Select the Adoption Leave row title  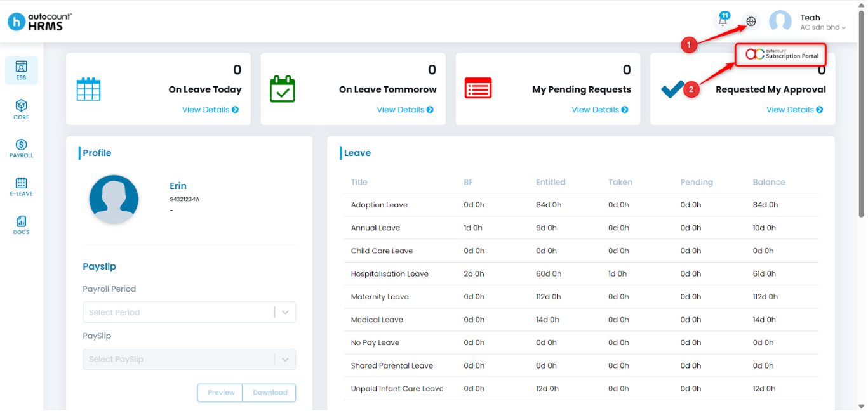coord(379,205)
